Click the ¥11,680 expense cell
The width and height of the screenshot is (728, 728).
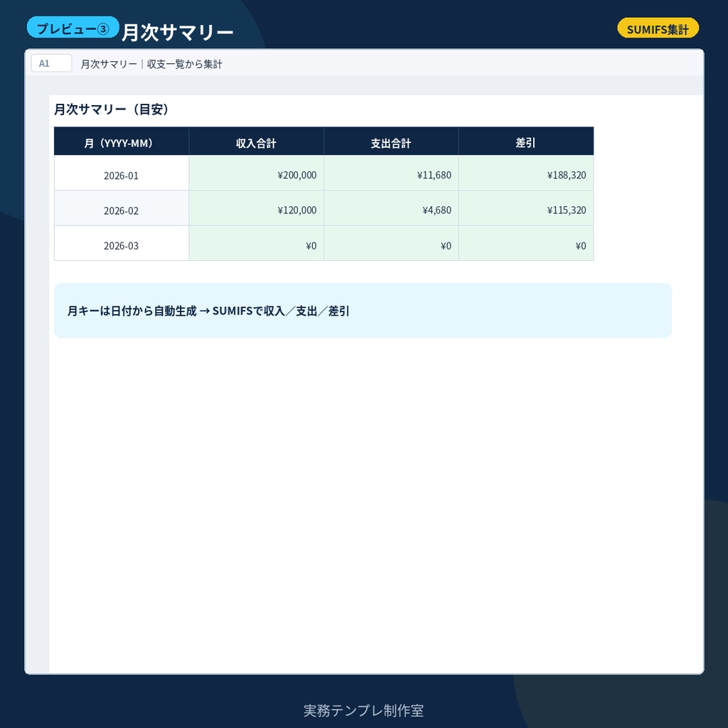[x=391, y=173]
